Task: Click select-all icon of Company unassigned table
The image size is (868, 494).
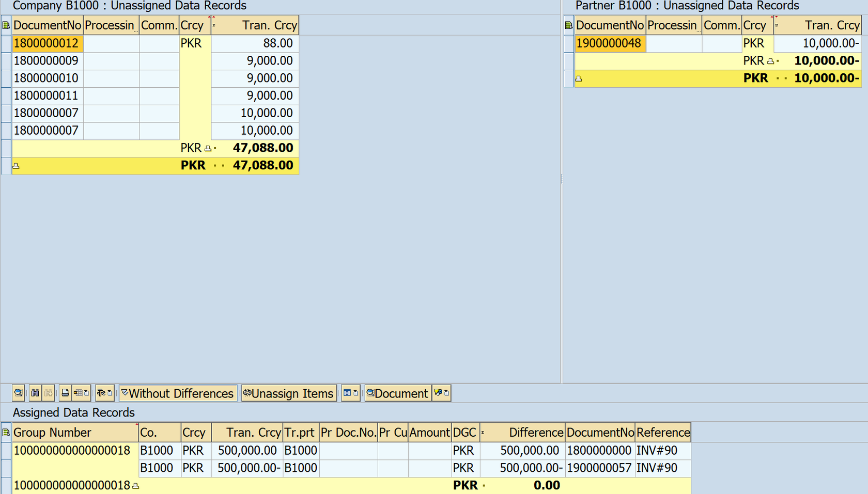Action: tap(6, 25)
